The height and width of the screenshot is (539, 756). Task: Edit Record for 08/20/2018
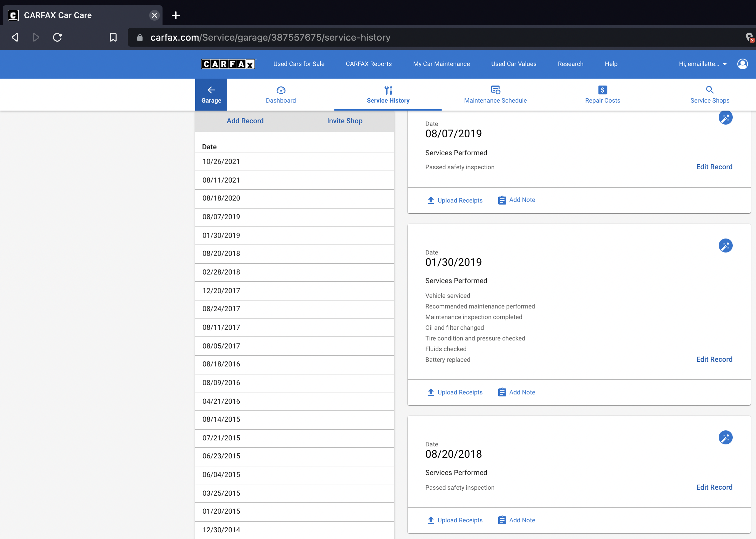coord(714,487)
